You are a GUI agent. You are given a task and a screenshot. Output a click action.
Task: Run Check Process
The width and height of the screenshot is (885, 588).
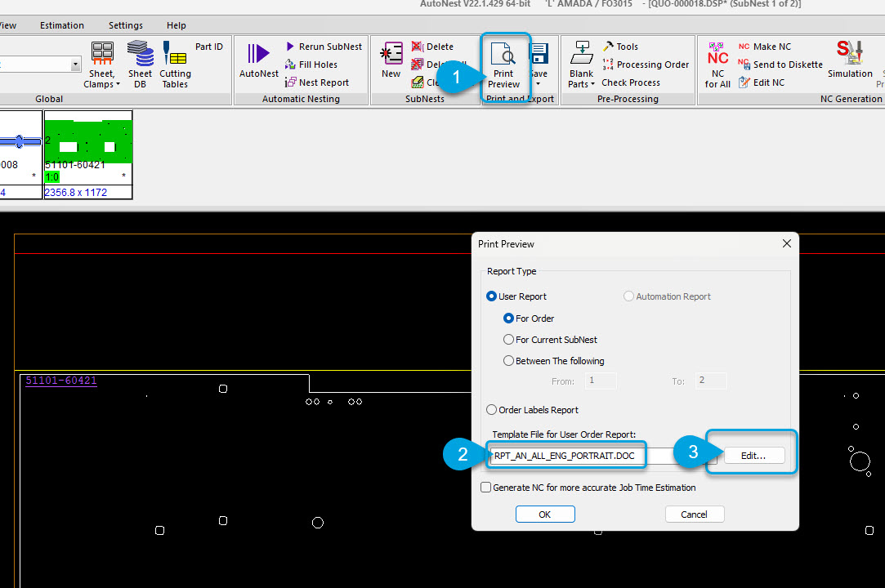[x=630, y=82]
